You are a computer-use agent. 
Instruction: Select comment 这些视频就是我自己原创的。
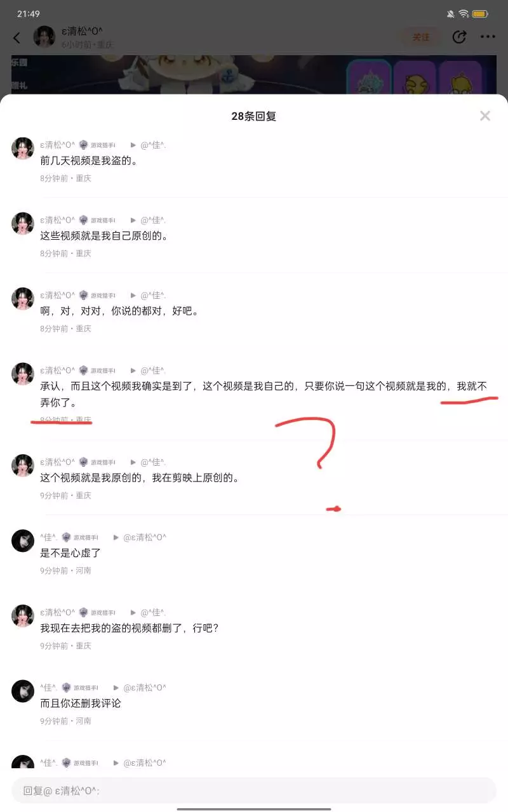104,236
